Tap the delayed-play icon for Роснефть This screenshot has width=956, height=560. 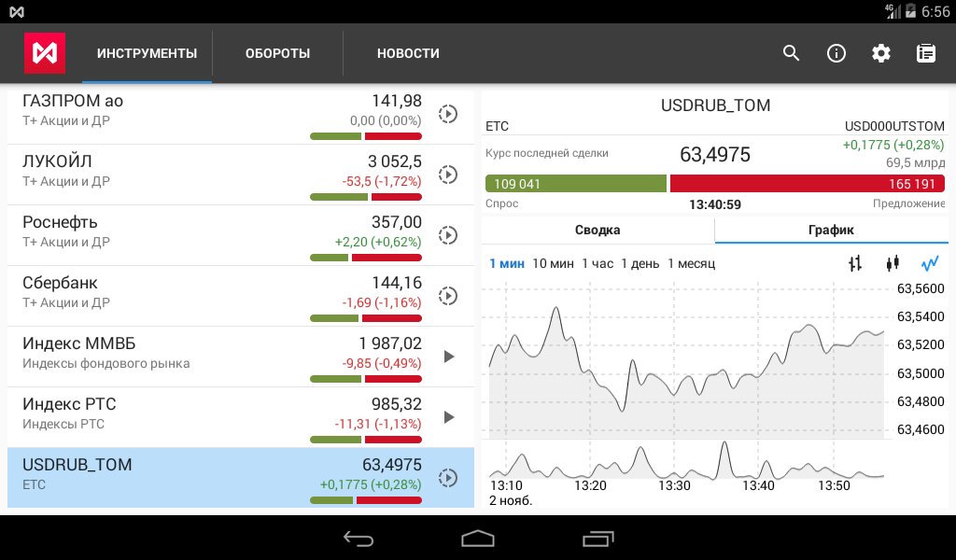tap(448, 235)
